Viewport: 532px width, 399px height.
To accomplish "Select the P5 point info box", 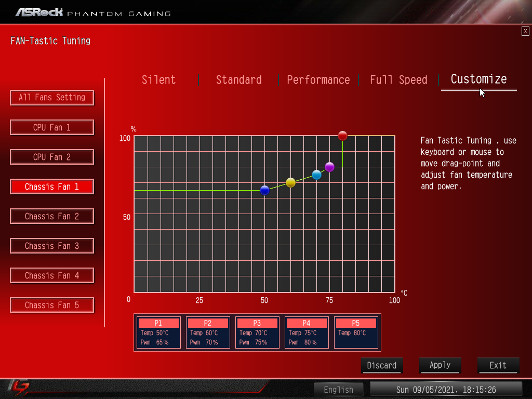I will pos(356,332).
